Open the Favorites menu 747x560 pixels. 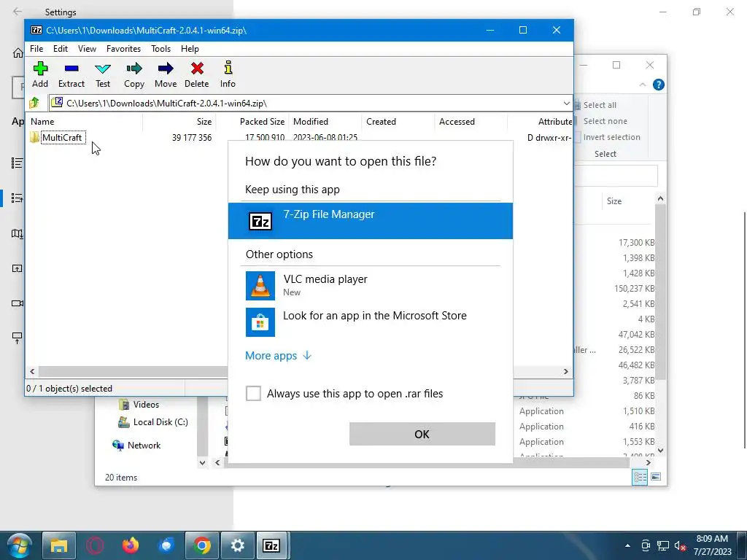123,49
